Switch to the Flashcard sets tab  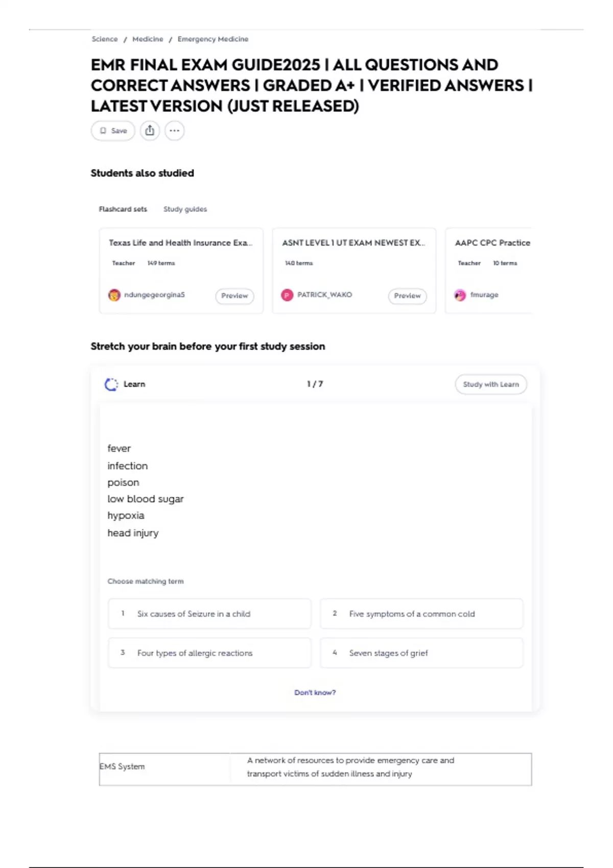(x=123, y=209)
